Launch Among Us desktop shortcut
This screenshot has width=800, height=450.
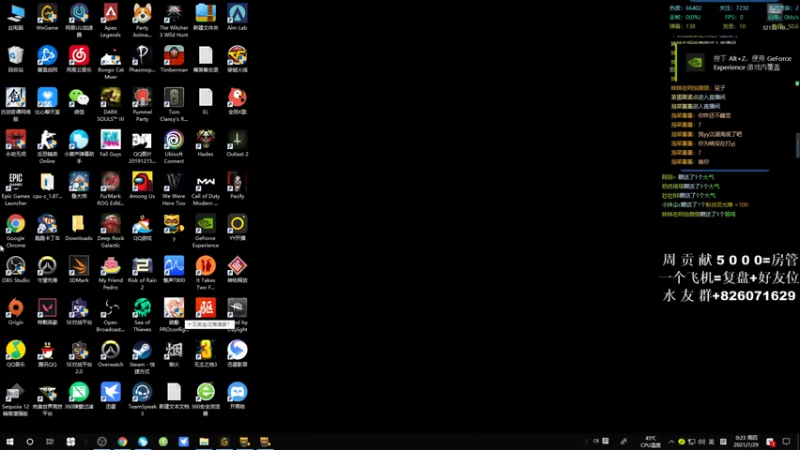tap(142, 185)
